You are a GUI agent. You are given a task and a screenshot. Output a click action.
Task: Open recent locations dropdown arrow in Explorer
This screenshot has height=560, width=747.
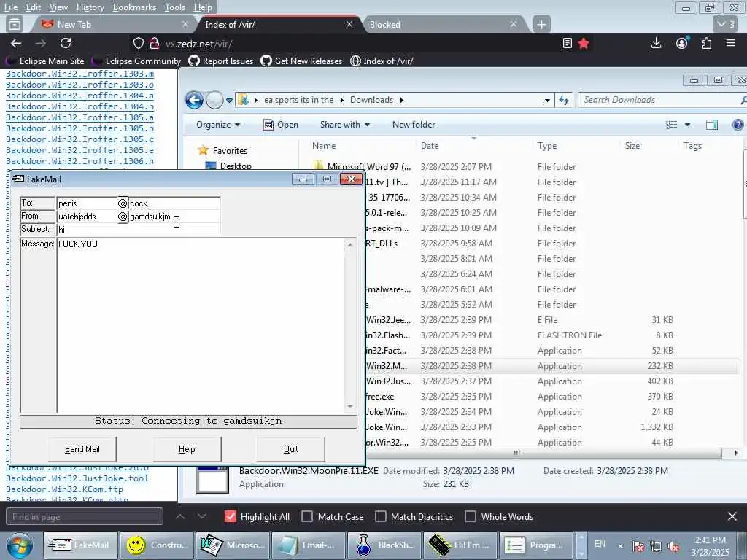[229, 101]
